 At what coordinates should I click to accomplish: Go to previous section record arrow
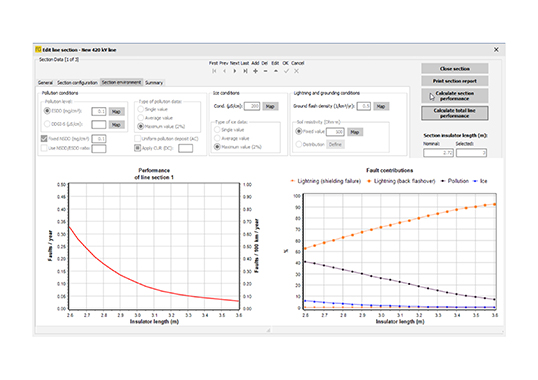[224, 71]
